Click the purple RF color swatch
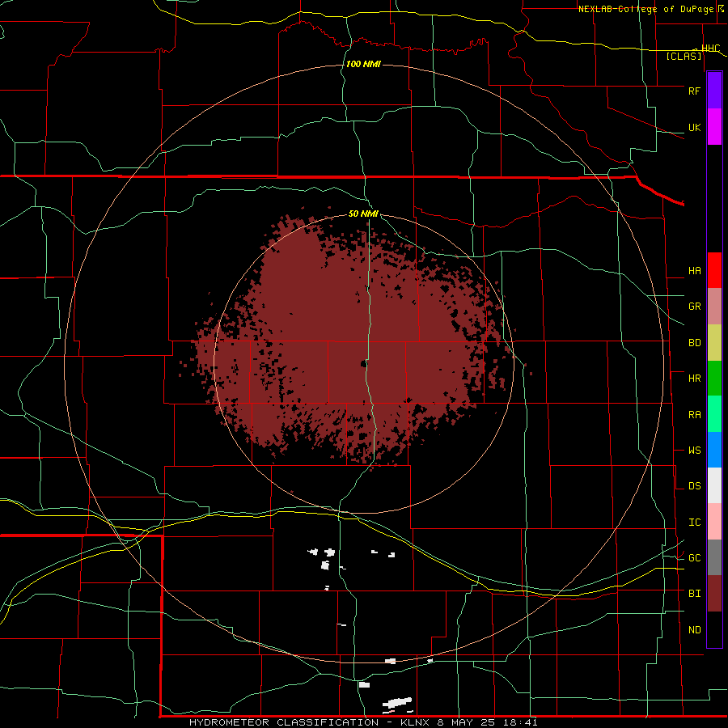Image resolution: width=728 pixels, height=728 pixels. (714, 91)
